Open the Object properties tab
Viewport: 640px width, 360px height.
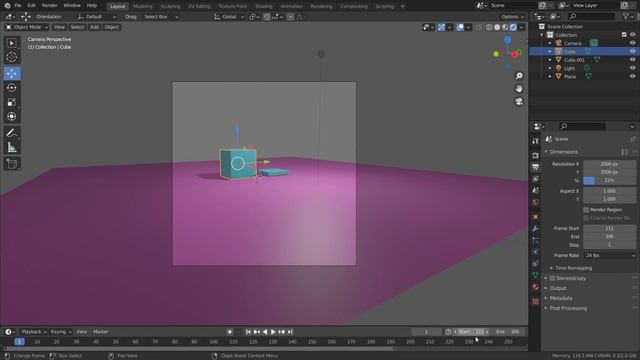pyautogui.click(x=536, y=216)
